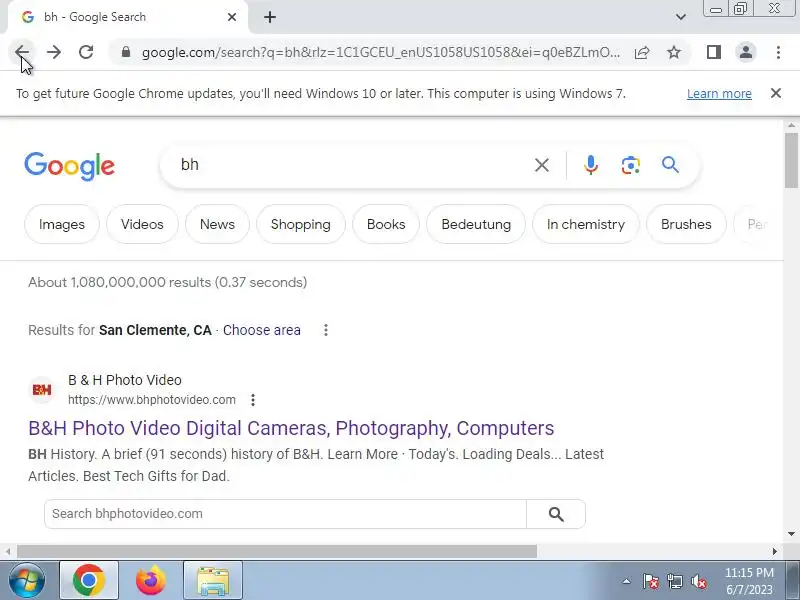
Task: Open the Action Center flag icon
Action: pos(651,581)
